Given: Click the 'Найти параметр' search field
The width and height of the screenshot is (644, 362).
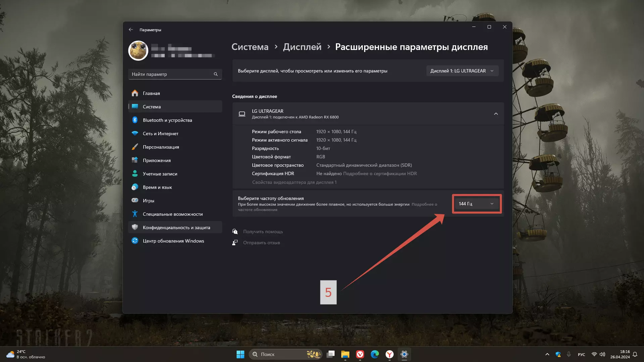Looking at the screenshot, I should tap(175, 74).
